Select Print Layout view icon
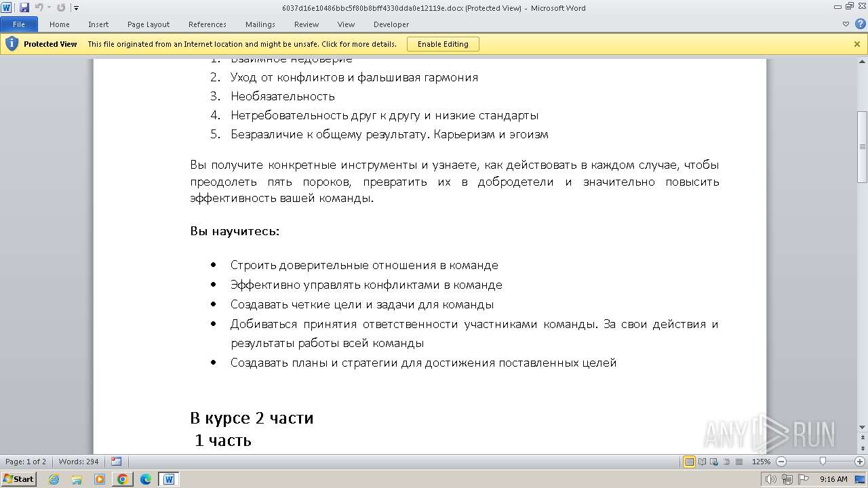This screenshot has height=488, width=868. pos(690,462)
